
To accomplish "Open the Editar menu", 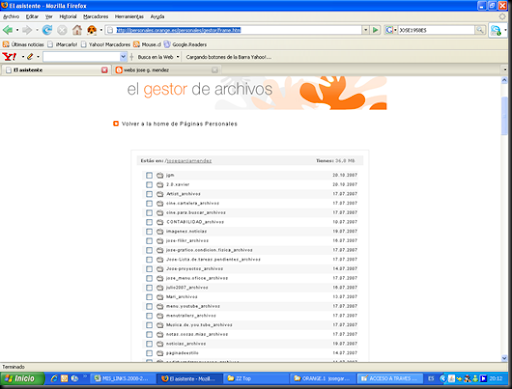I will 32,16.
